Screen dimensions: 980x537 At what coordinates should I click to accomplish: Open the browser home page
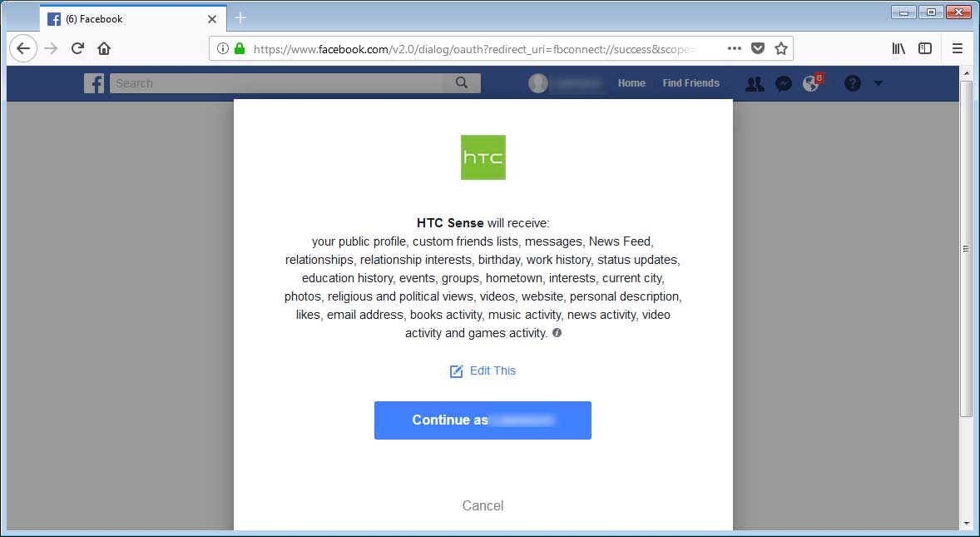(x=104, y=48)
